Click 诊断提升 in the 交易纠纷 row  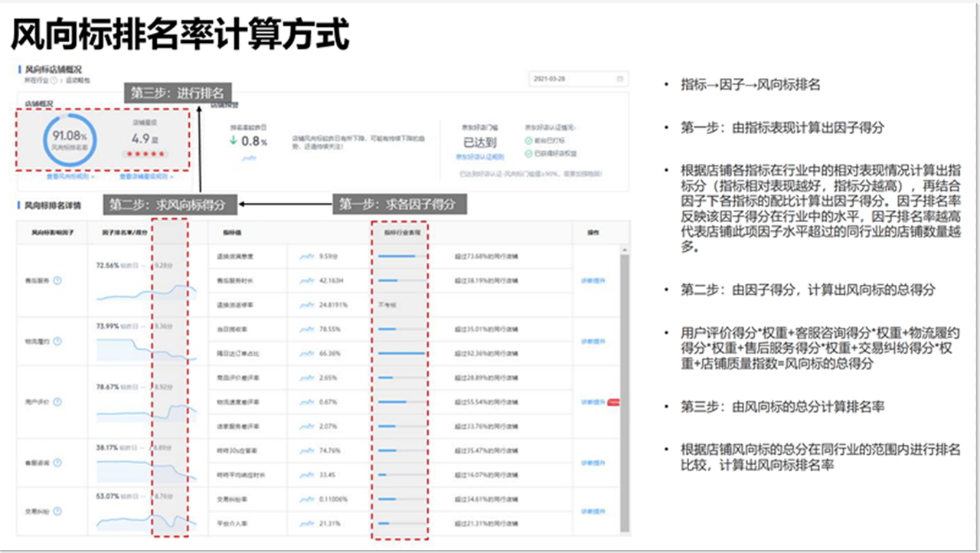click(x=593, y=511)
